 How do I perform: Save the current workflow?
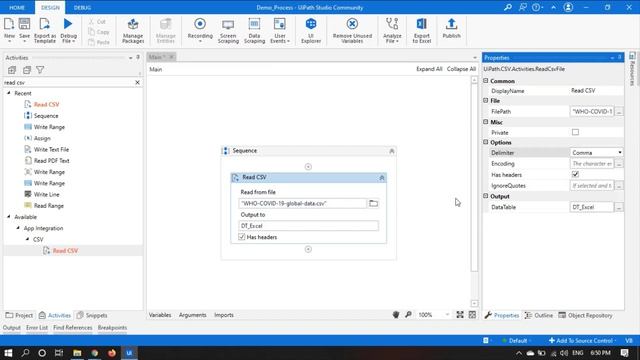24,30
